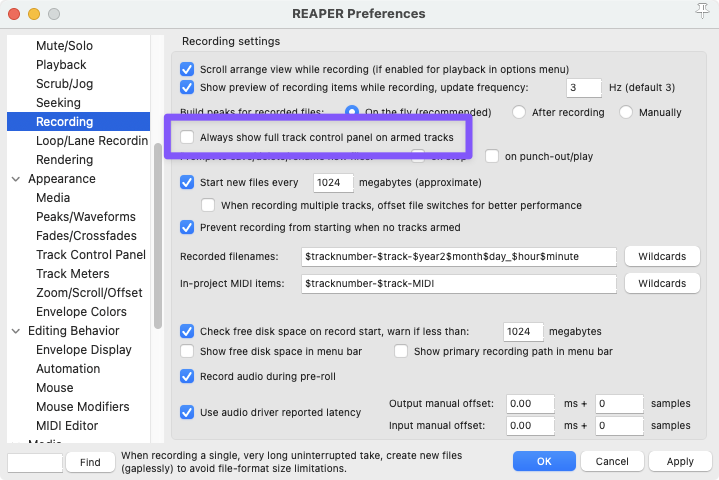Select Peaks/Waveforms in the sidebar
Image resolution: width=719 pixels, height=480 pixels.
[x=85, y=217]
